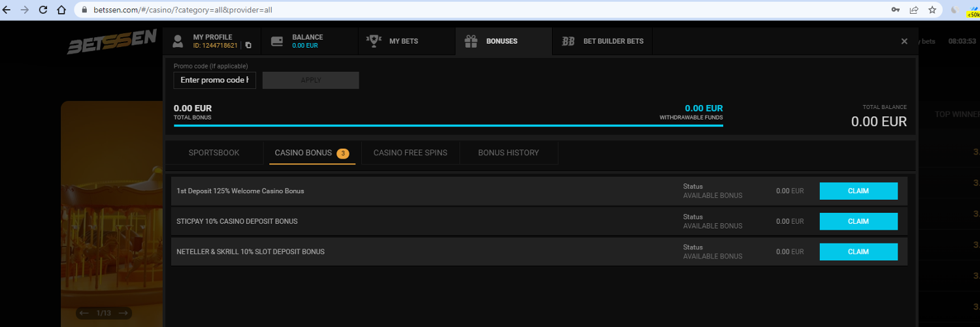Viewport: 980px width, 327px height.
Task: Select the Casino Bonus tab
Action: [x=304, y=153]
